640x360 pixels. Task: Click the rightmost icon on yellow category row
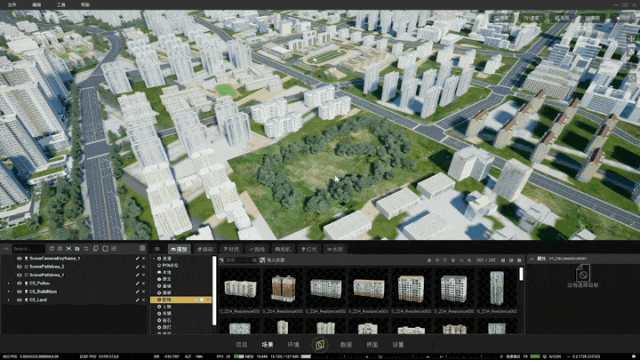click(x=208, y=300)
